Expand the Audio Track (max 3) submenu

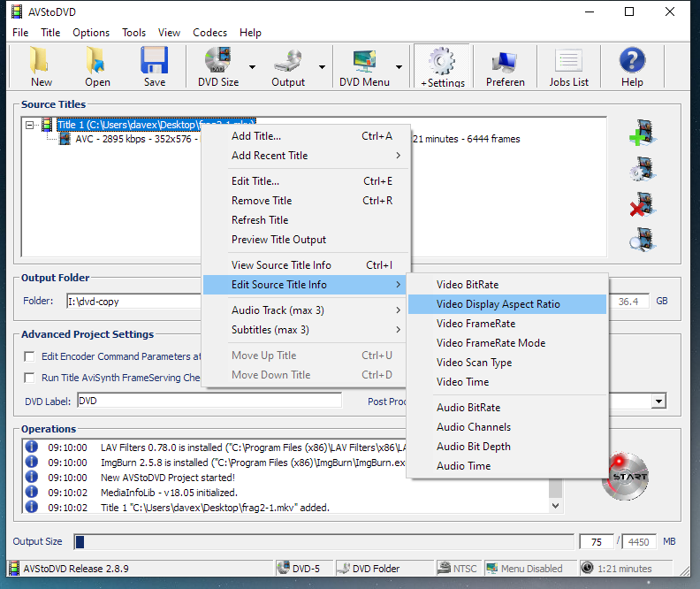tap(304, 310)
